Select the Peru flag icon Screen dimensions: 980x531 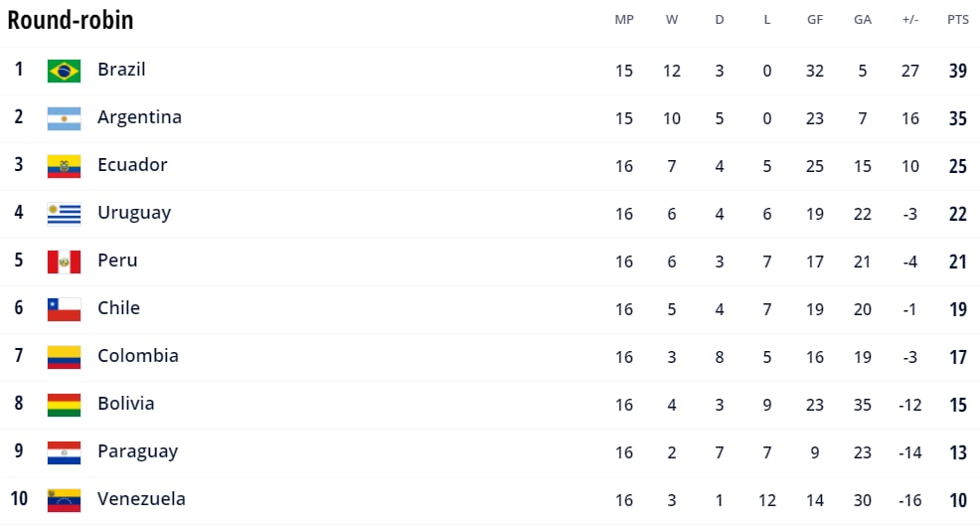(x=64, y=262)
